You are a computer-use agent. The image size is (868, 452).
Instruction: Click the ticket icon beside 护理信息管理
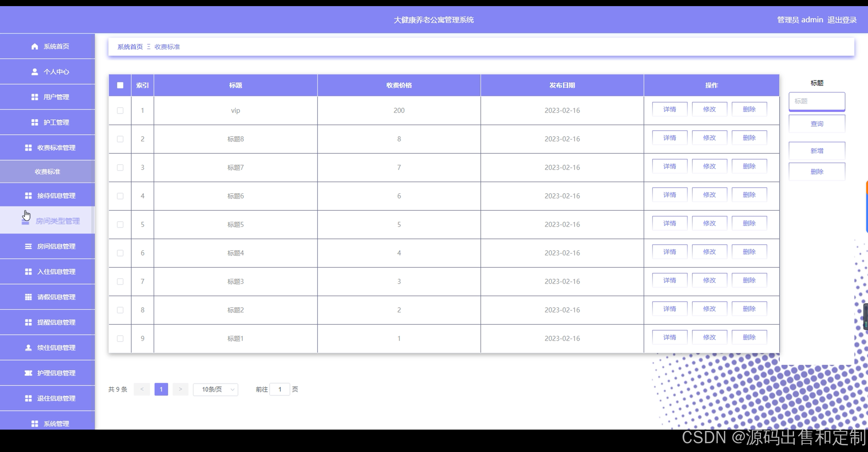(x=28, y=373)
